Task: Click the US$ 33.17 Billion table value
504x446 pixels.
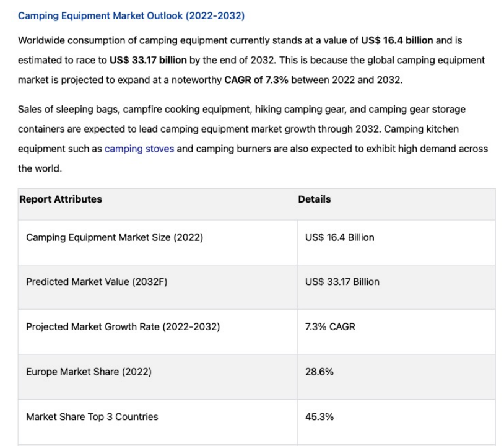Action: point(342,282)
